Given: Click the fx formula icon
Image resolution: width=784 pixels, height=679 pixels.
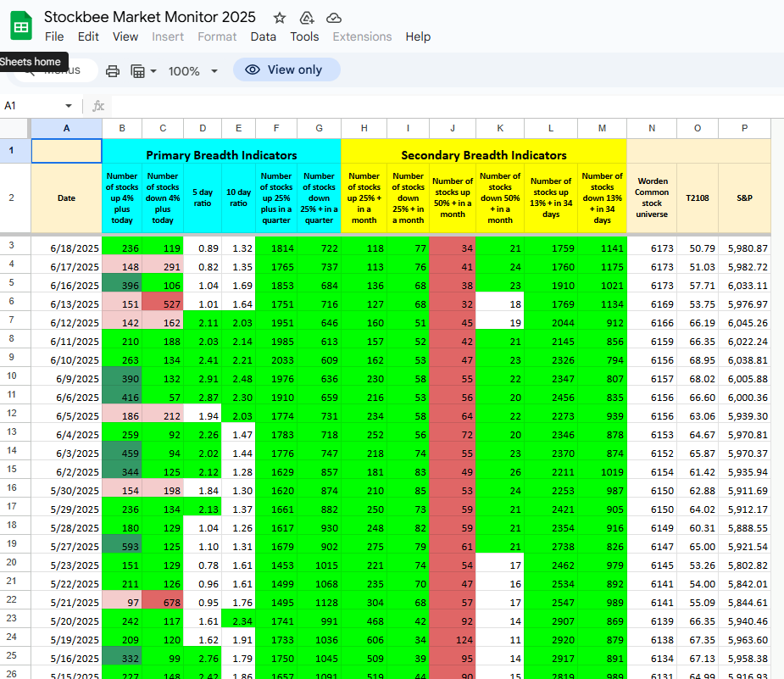Looking at the screenshot, I should click(98, 106).
